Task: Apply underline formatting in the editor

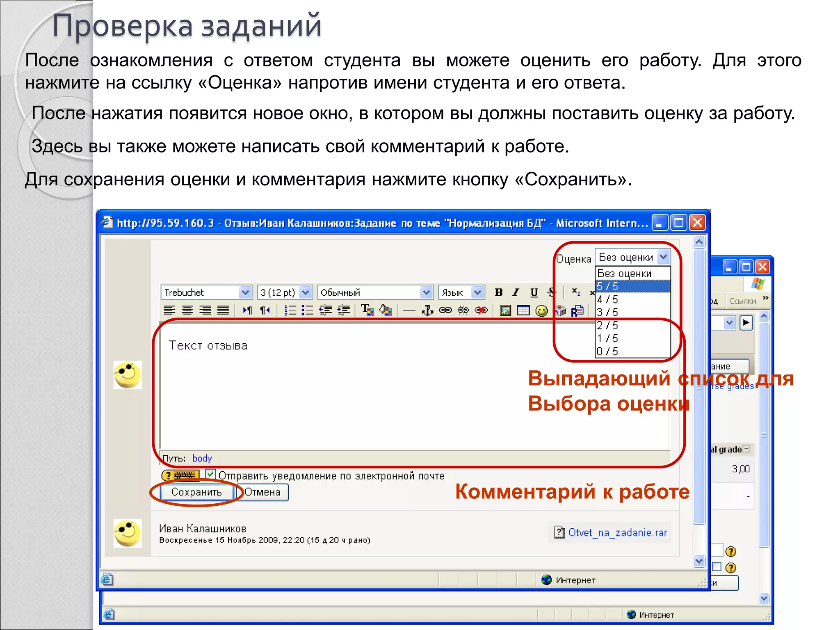Action: (x=534, y=292)
